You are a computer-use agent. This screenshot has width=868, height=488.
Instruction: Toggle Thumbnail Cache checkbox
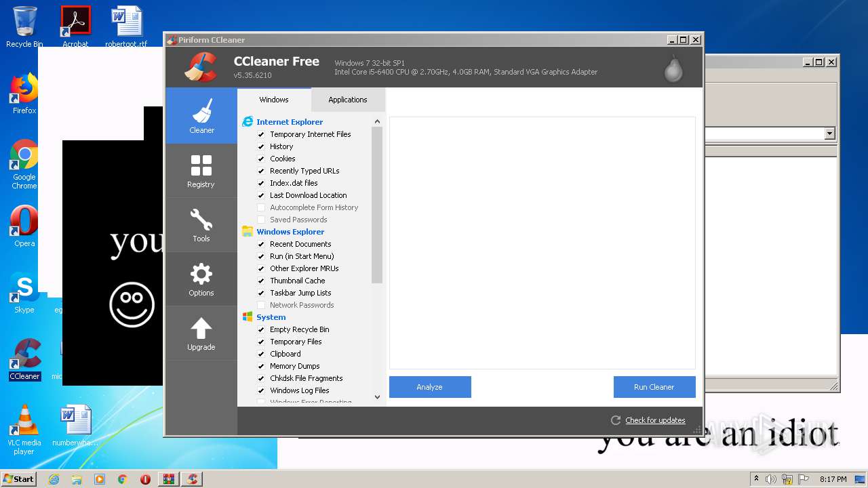(261, 281)
